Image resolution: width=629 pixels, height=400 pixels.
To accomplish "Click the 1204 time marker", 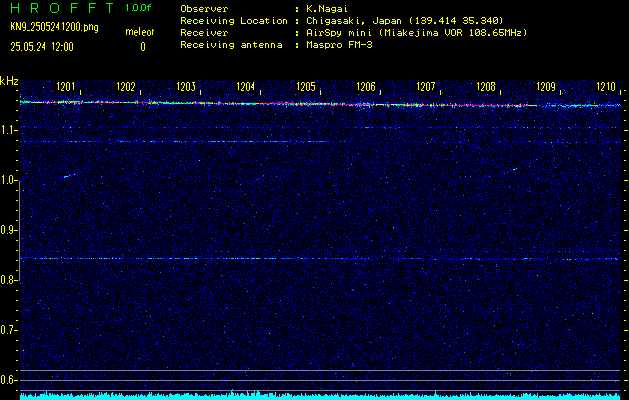I will [246, 87].
